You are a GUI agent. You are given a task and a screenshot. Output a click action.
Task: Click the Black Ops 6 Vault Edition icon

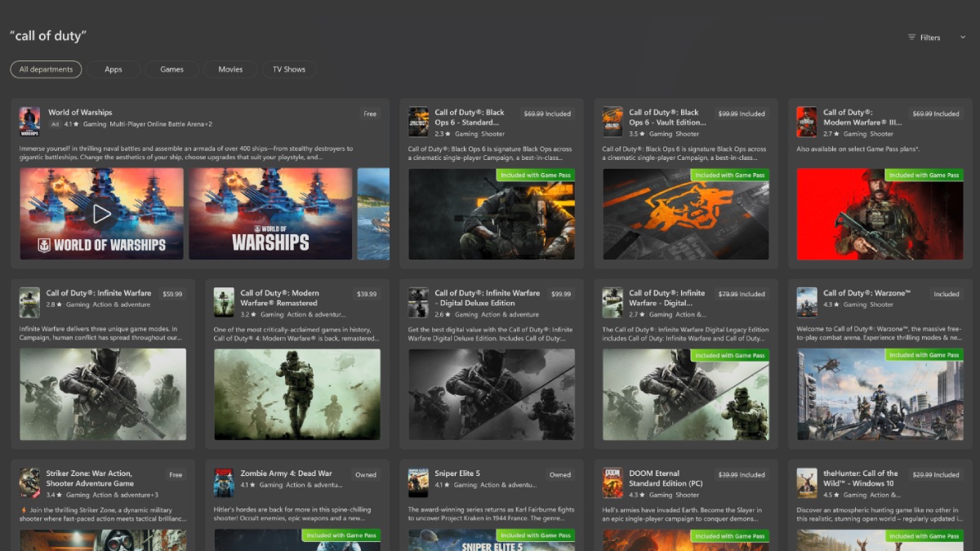click(x=612, y=122)
